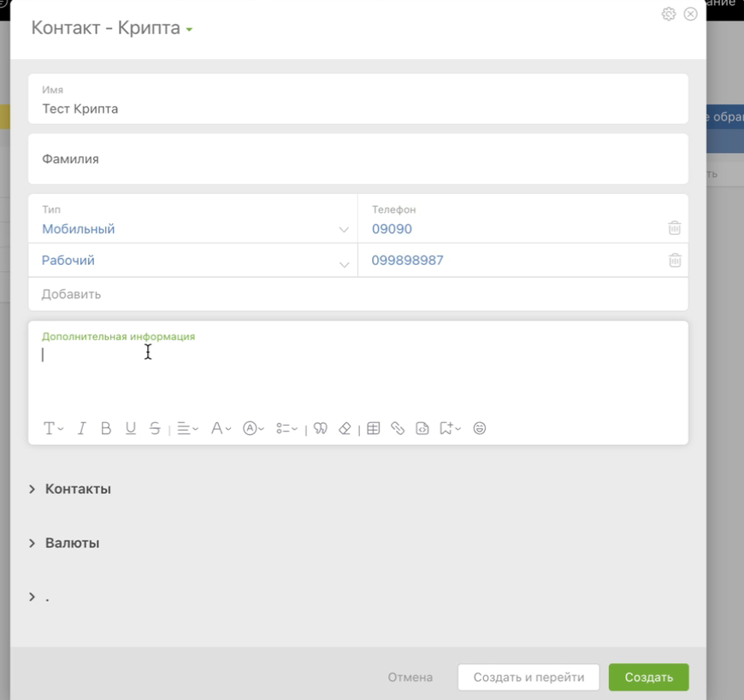Open the Мобильный phone type dropdown
744x700 pixels.
coord(344,229)
